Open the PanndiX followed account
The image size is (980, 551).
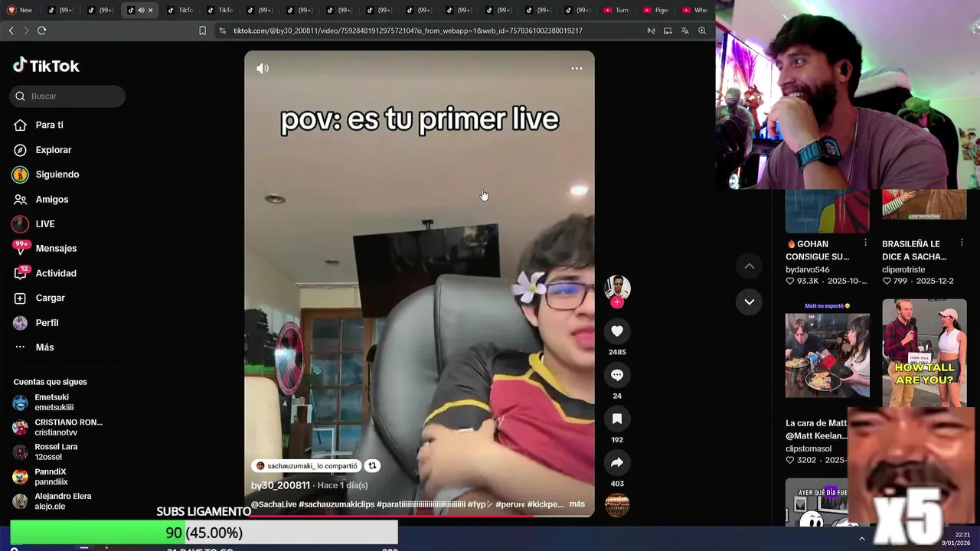tap(42, 477)
